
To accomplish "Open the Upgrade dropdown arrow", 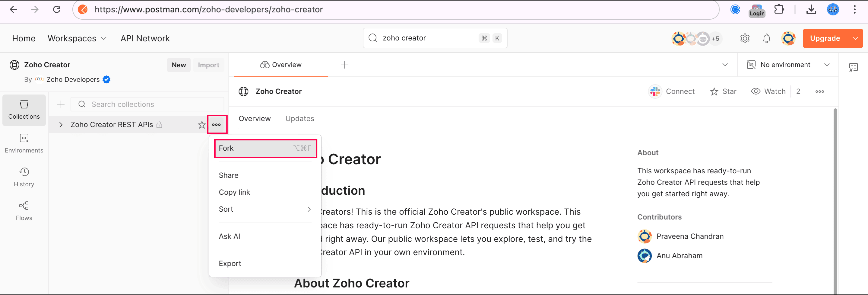I will [855, 38].
